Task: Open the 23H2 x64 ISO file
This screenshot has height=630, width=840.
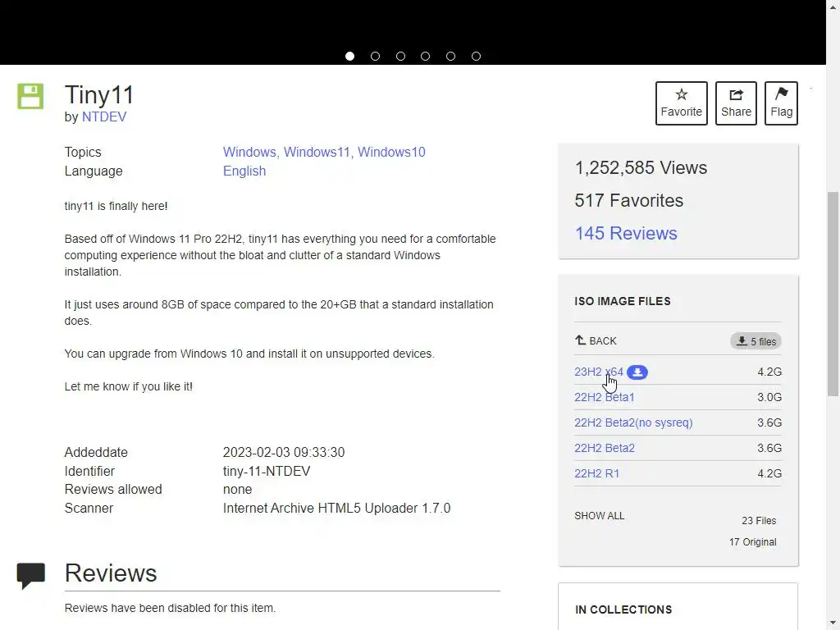Action: click(598, 372)
